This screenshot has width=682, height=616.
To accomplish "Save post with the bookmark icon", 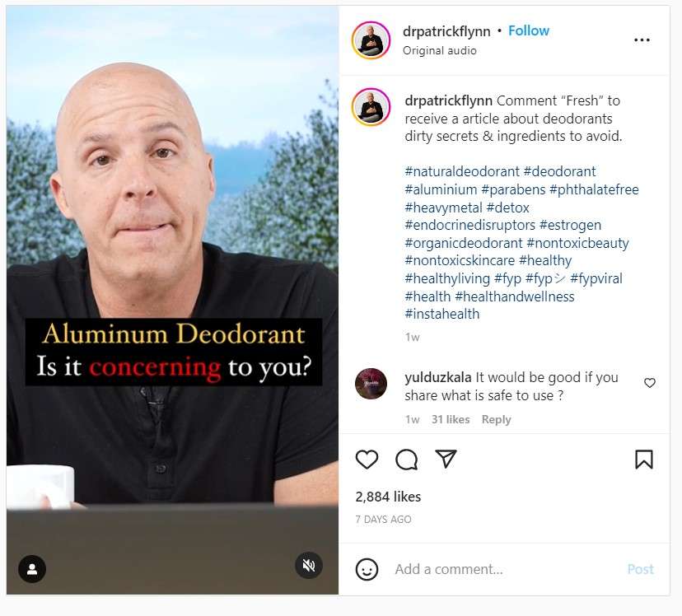I will pos(644,460).
